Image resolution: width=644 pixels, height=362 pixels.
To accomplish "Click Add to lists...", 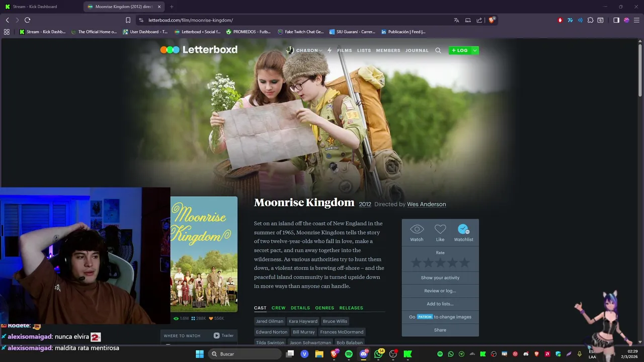I will click(440, 304).
